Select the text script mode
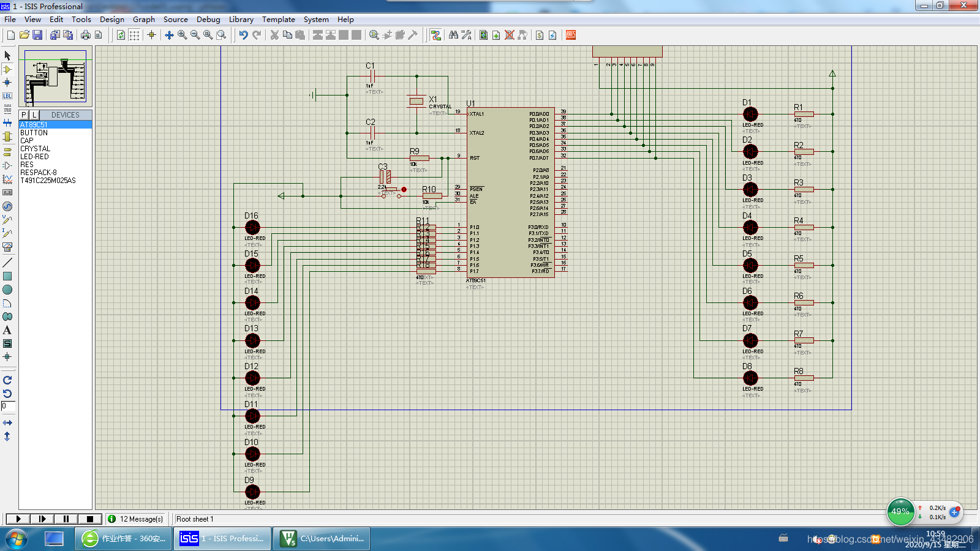The height and width of the screenshot is (551, 980). [7, 110]
